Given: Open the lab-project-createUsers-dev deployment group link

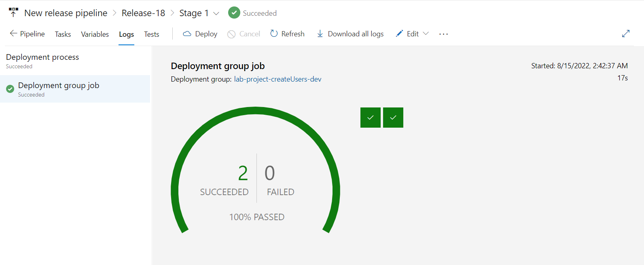Looking at the screenshot, I should click(x=278, y=79).
